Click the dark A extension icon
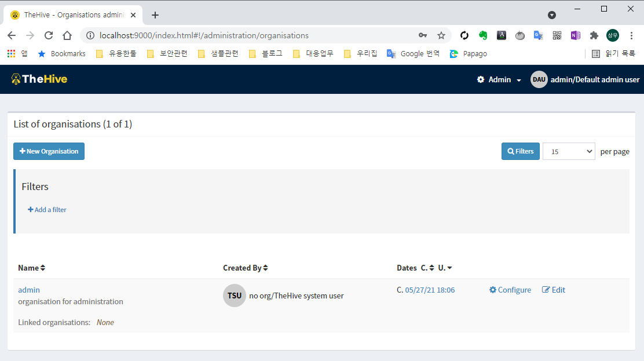Viewport: 644px width, 361px height. 502,35
